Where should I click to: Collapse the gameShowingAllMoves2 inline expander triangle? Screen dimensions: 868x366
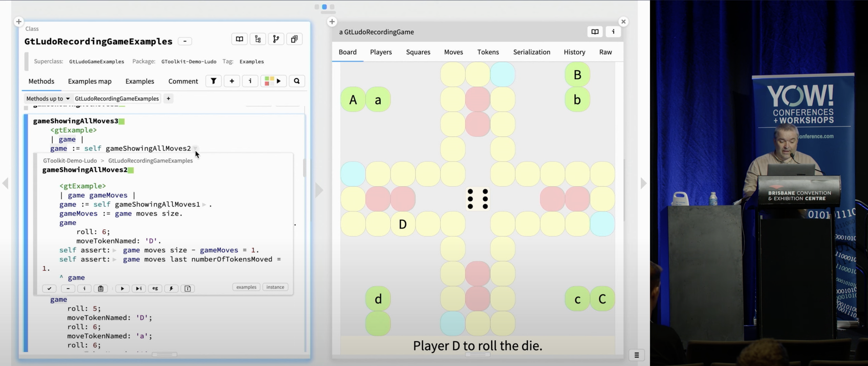[x=195, y=148]
